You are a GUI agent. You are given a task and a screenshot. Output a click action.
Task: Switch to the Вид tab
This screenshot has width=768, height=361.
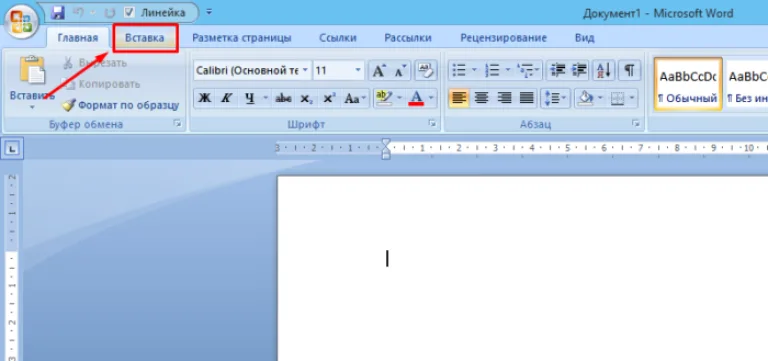tap(584, 38)
